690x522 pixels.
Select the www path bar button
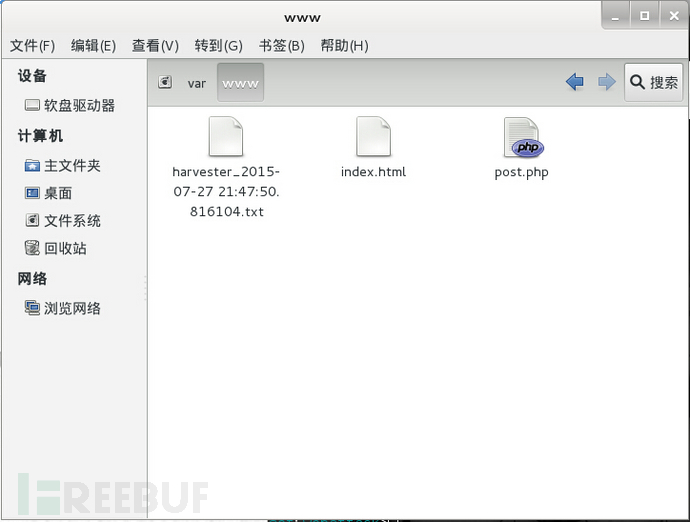pos(240,82)
